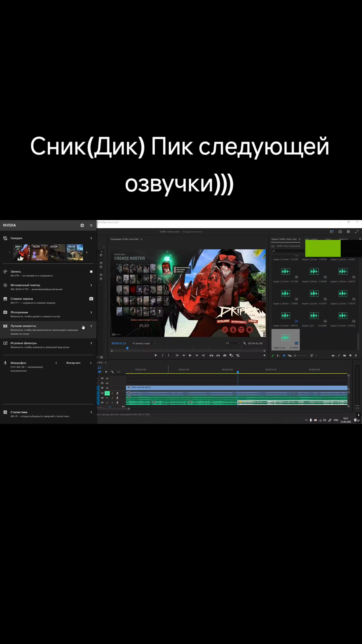Solo the first audio track
This screenshot has width=362, height=644.
point(112,393)
